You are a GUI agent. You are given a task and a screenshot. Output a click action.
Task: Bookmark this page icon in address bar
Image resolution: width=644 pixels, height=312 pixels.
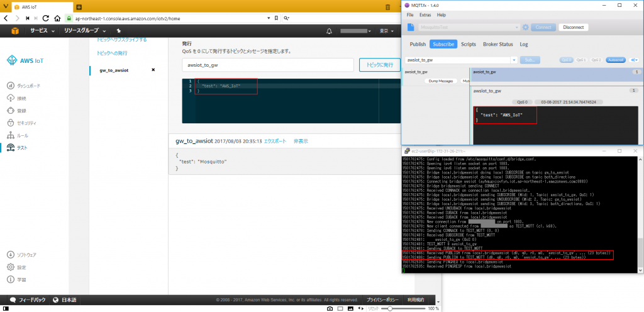pos(276,18)
